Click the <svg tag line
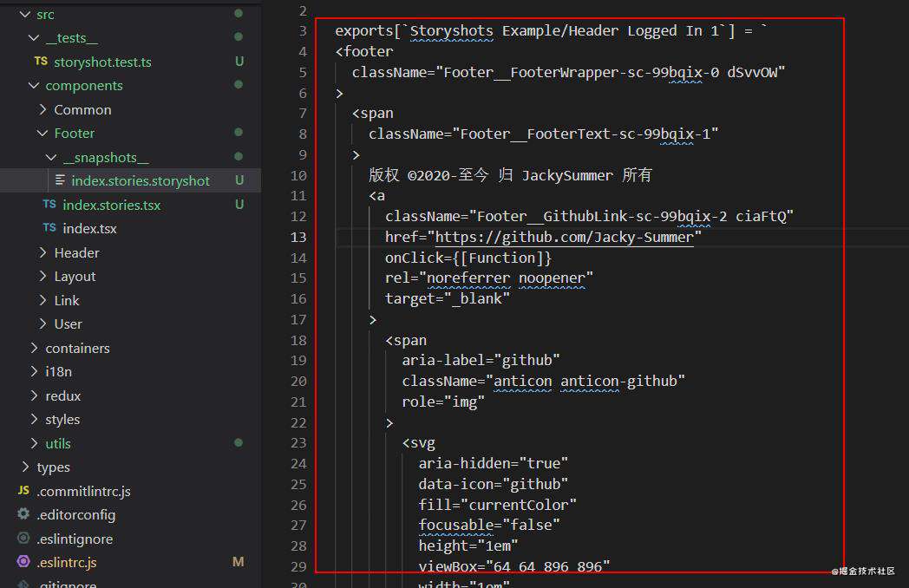Screen dimensions: 909x588 419,443
